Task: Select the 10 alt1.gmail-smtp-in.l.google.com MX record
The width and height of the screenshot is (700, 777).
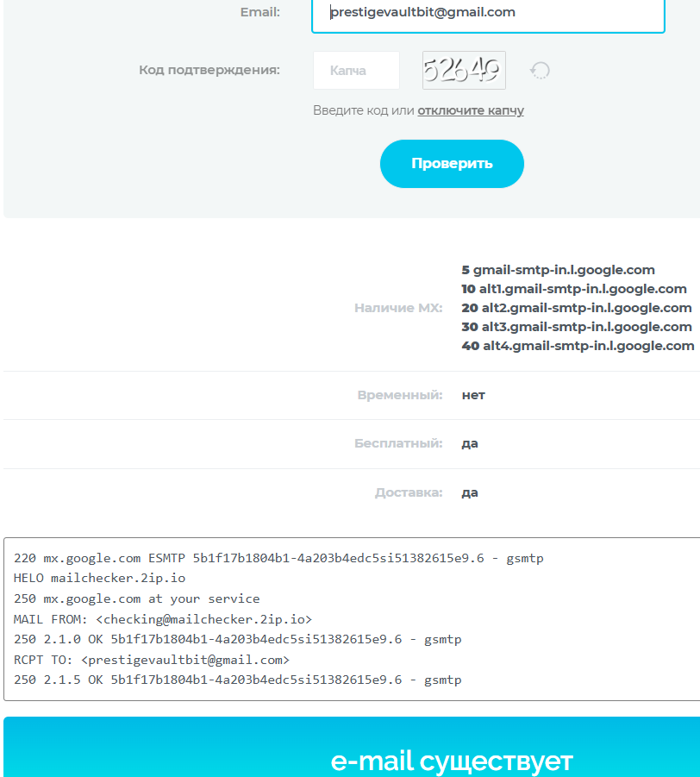Action: 574,289
